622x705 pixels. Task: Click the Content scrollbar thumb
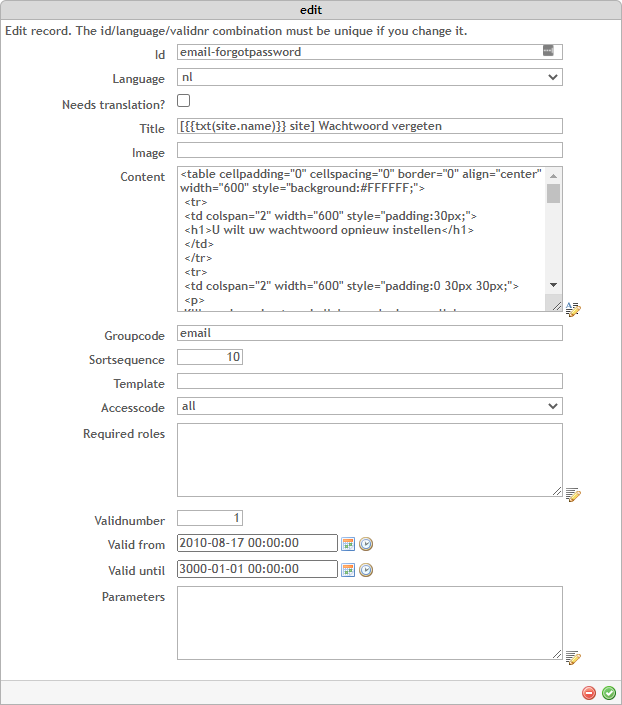point(554,193)
